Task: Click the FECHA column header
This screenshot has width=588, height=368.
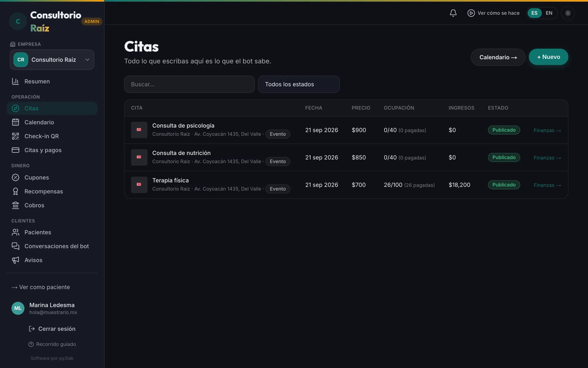Action: pyautogui.click(x=314, y=108)
